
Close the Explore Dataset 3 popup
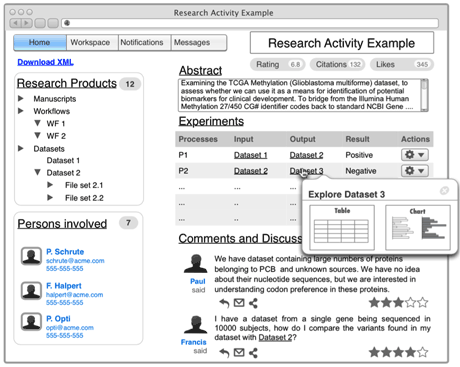pos(444,190)
